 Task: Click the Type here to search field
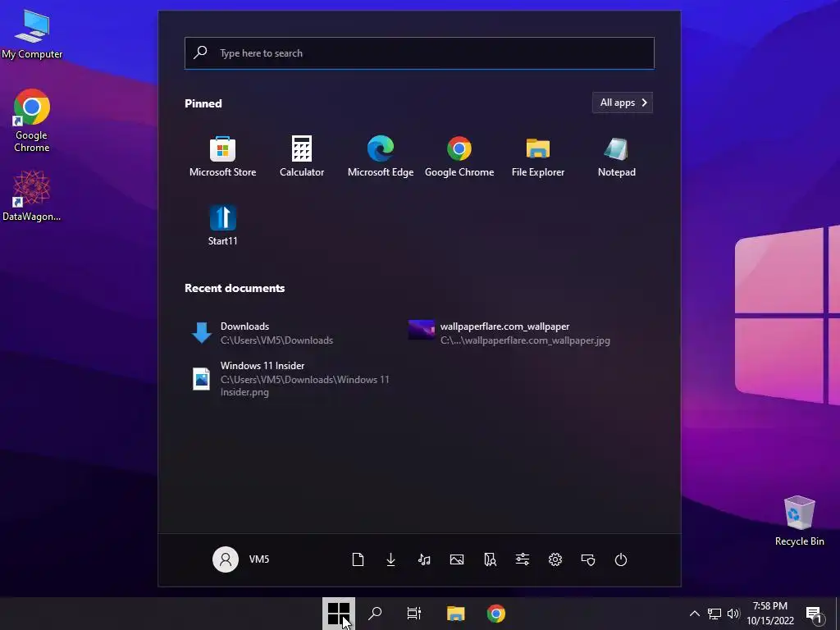point(419,53)
